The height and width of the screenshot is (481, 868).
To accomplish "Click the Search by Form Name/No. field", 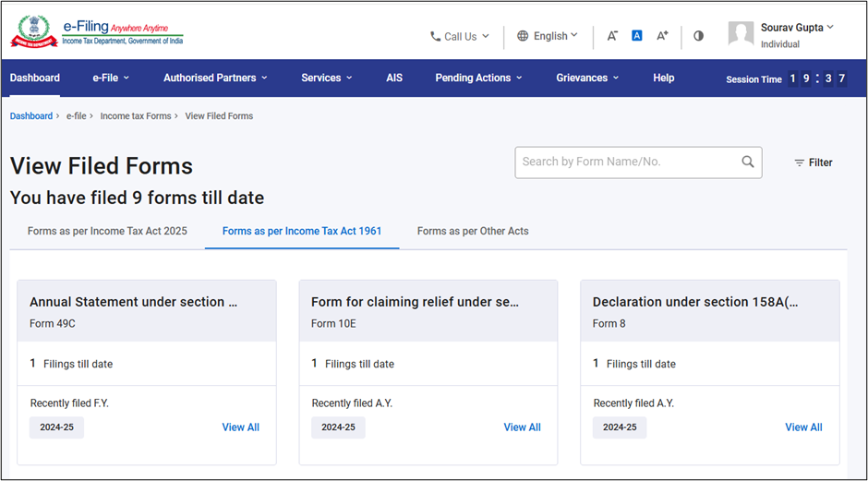I will coord(628,162).
